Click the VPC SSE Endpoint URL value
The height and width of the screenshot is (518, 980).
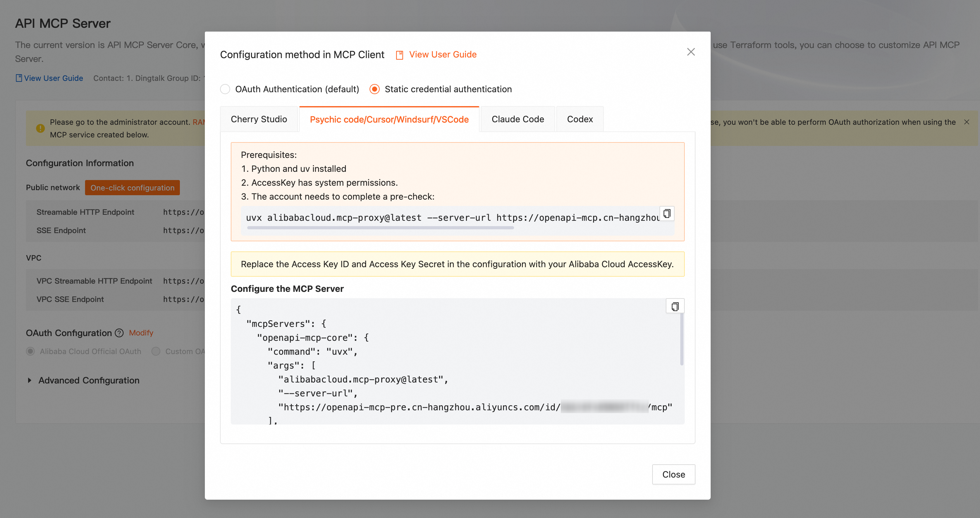click(184, 299)
